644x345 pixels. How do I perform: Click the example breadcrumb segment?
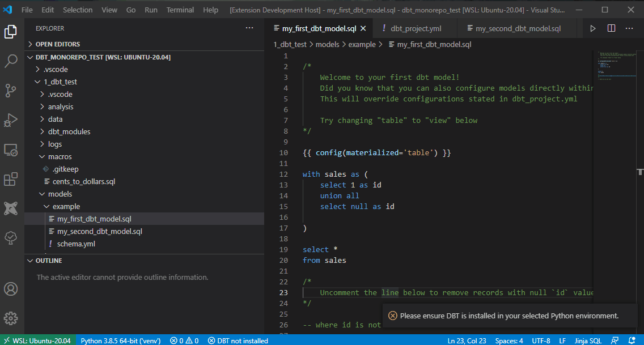point(362,44)
